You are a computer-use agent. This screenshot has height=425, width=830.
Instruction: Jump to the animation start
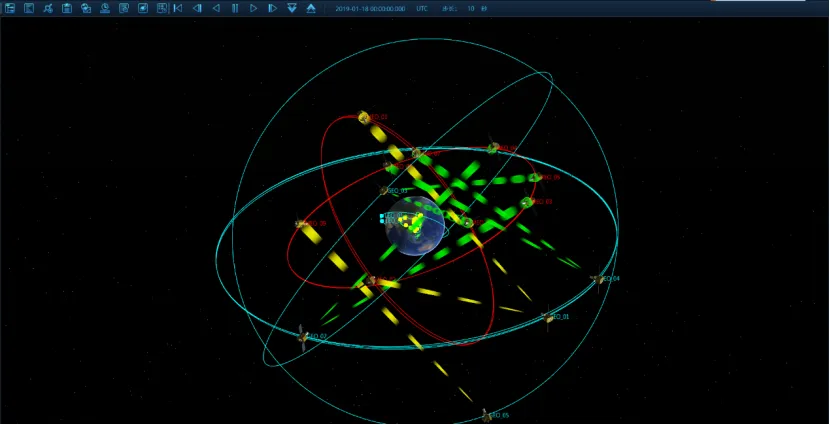(x=178, y=8)
